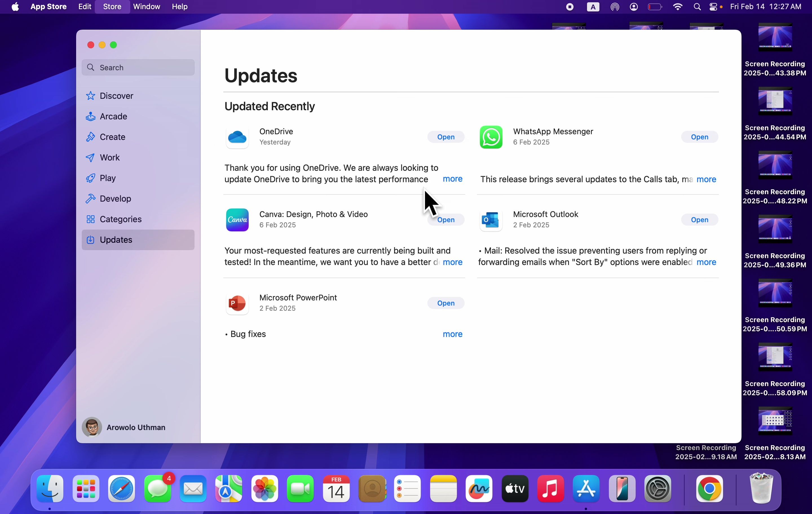Expand Outlook release notes with more
The image size is (812, 514).
[706, 262]
